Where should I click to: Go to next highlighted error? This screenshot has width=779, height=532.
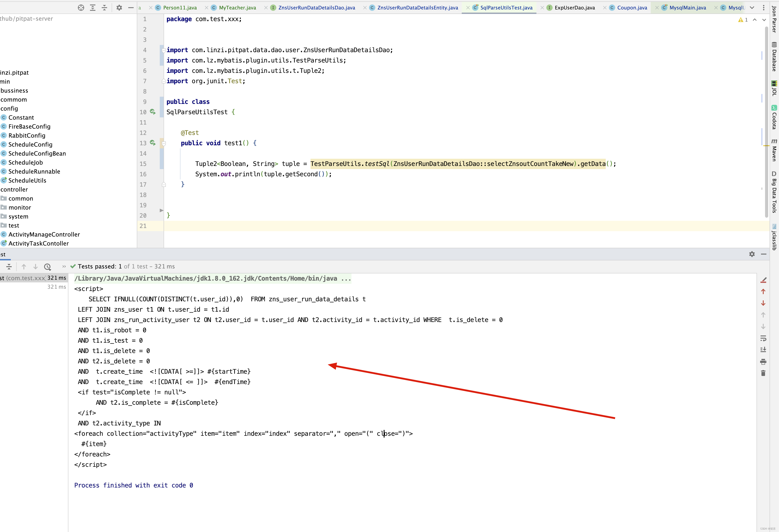(764, 20)
